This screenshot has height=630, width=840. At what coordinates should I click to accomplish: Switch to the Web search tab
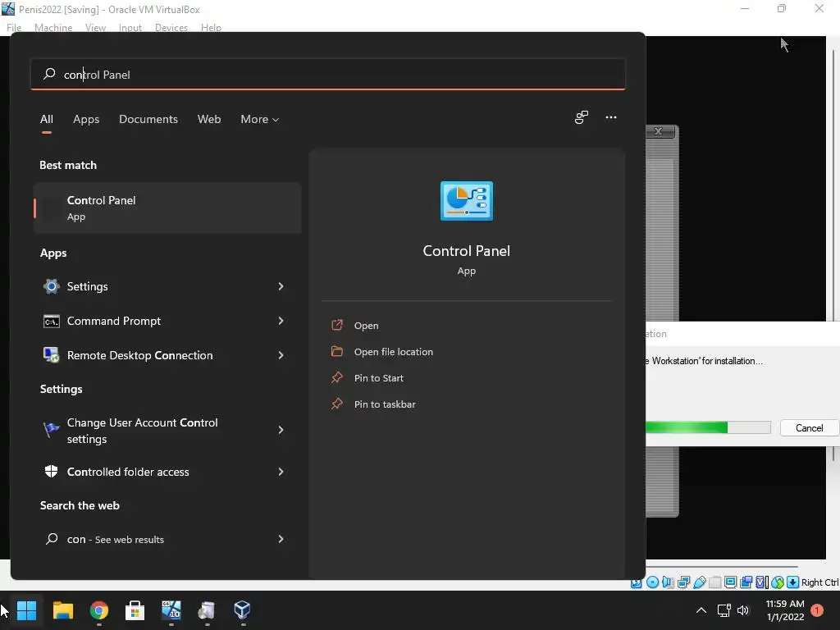tap(209, 119)
